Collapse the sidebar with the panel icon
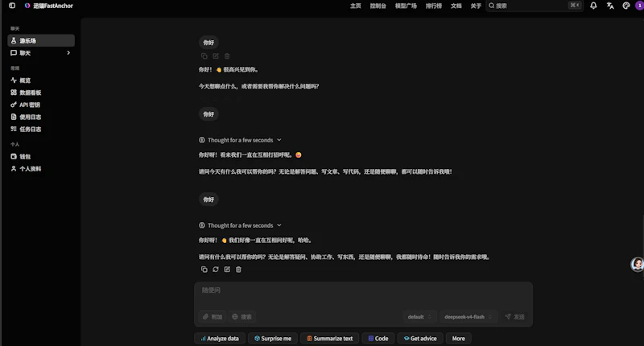The width and height of the screenshot is (644, 346). (12, 6)
